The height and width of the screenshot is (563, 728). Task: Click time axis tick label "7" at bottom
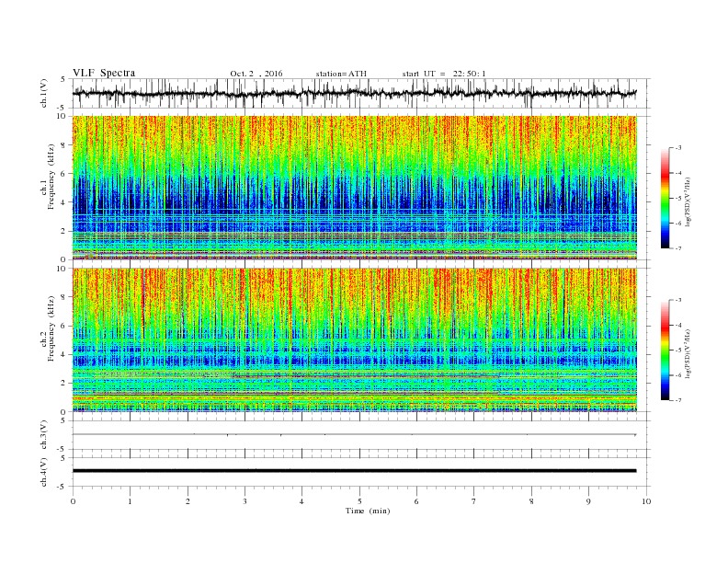(x=474, y=501)
